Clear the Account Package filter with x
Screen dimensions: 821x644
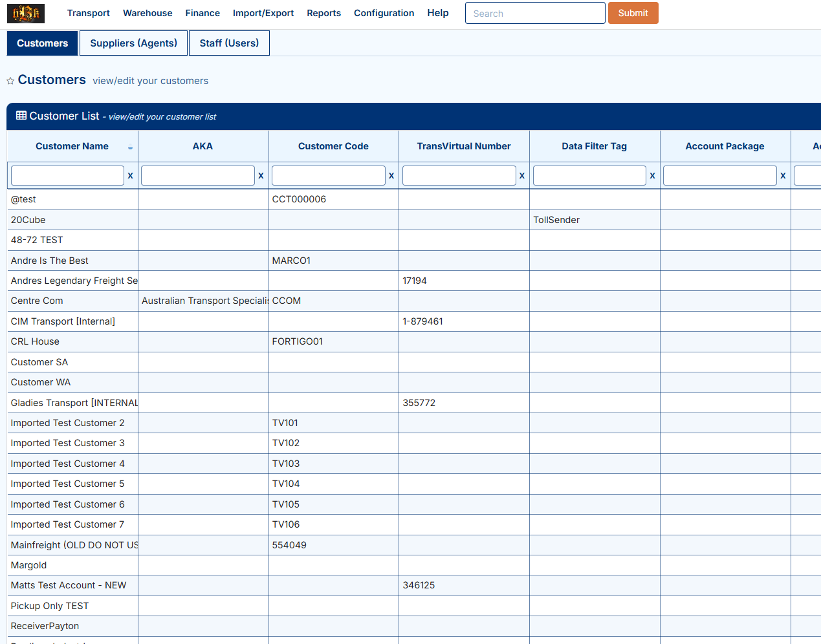tap(783, 175)
